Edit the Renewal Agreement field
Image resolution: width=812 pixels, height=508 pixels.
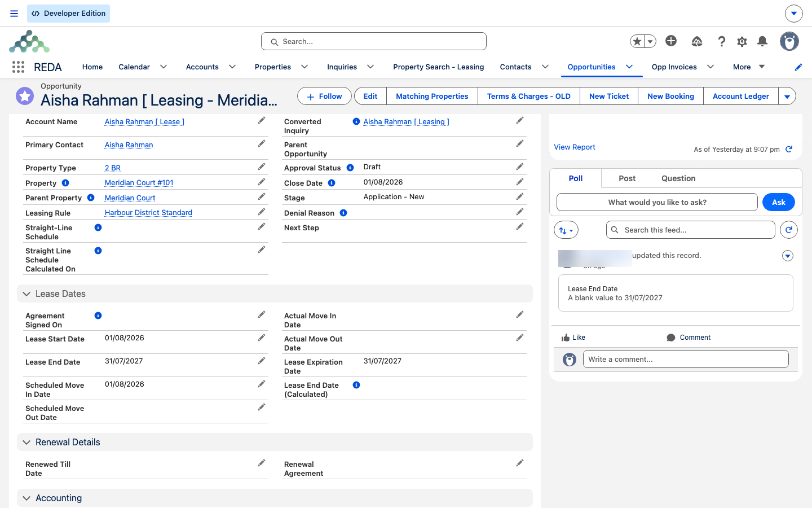(520, 463)
